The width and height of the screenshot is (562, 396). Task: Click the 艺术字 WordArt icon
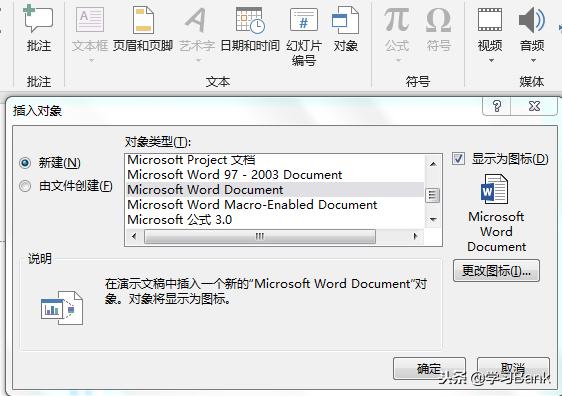pos(196,20)
